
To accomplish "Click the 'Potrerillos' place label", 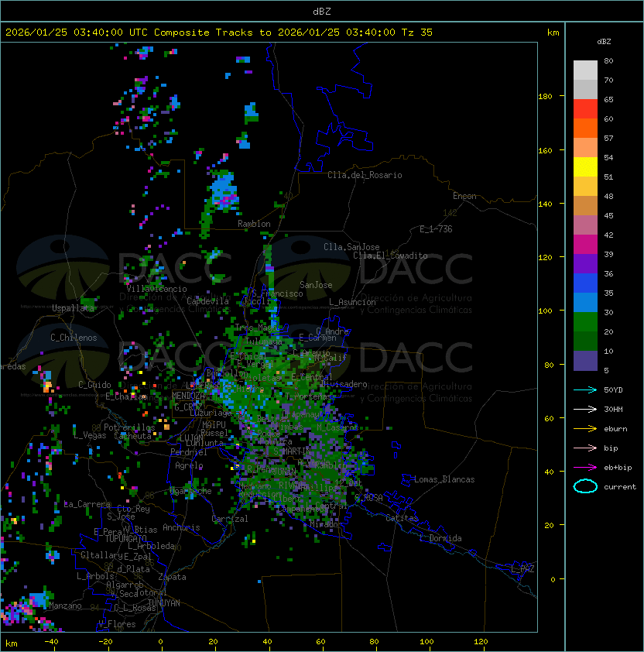I will click(129, 427).
